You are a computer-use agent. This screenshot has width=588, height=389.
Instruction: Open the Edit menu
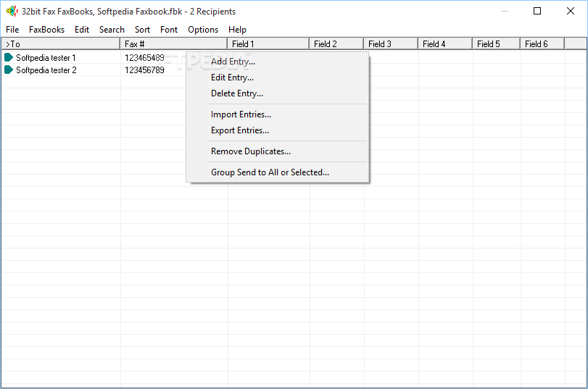[82, 30]
